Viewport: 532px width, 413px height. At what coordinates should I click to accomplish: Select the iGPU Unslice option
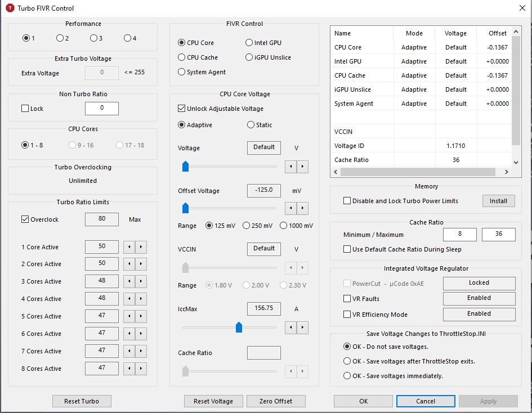268,57
